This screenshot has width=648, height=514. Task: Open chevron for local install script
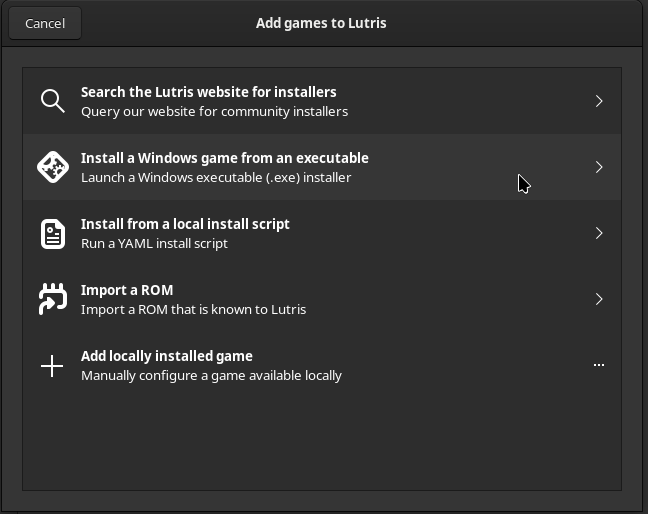pos(599,233)
